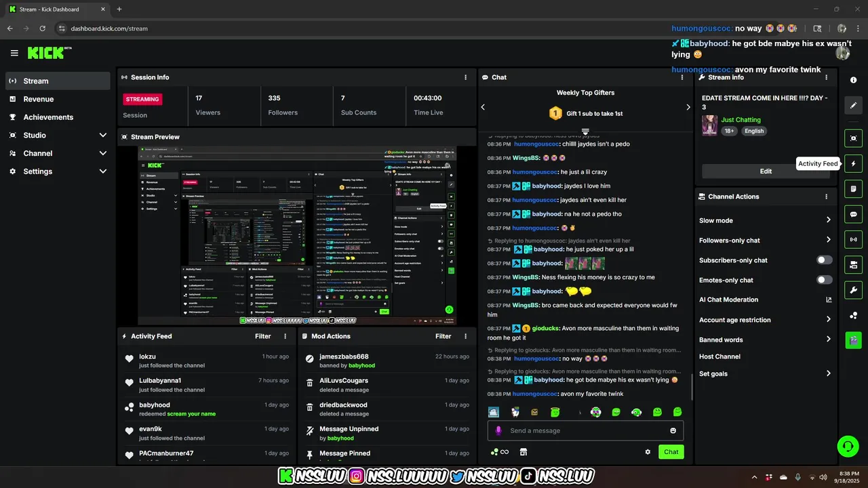Open Set goals chevron
The width and height of the screenshot is (868, 488).
pos(829,373)
